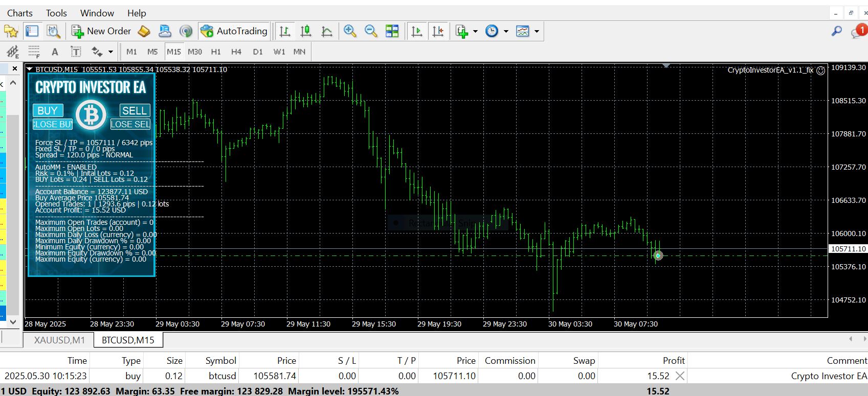Toggle the Market Watch panel button
Image resolution: width=868 pixels, height=396 pixels.
coord(32,31)
